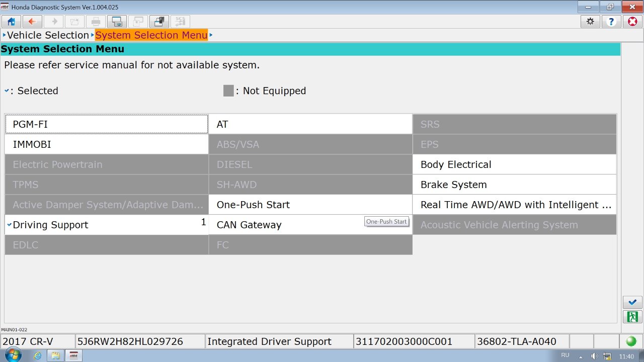The width and height of the screenshot is (644, 362).
Task: Click the System Selection Menu breadcrumb
Action: [x=151, y=35]
